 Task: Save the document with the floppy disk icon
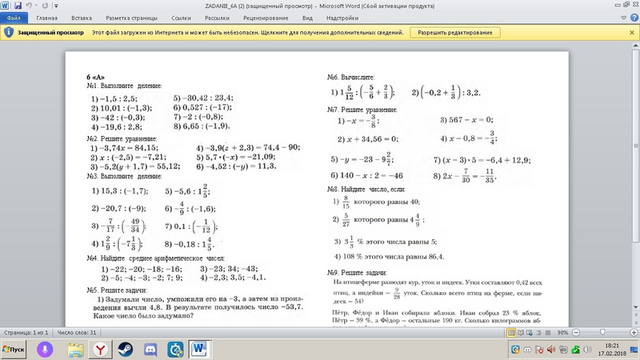pos(18,6)
